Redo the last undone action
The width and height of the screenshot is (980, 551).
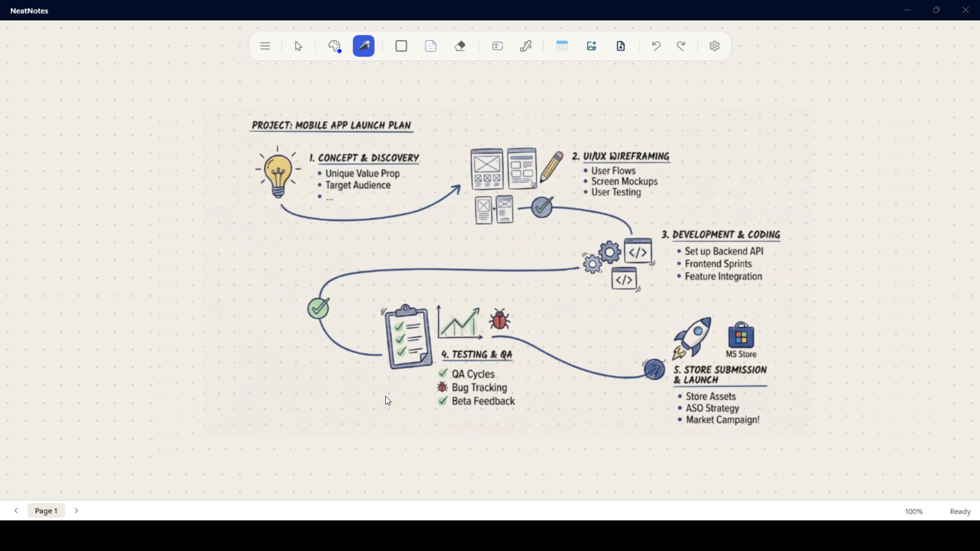point(681,46)
